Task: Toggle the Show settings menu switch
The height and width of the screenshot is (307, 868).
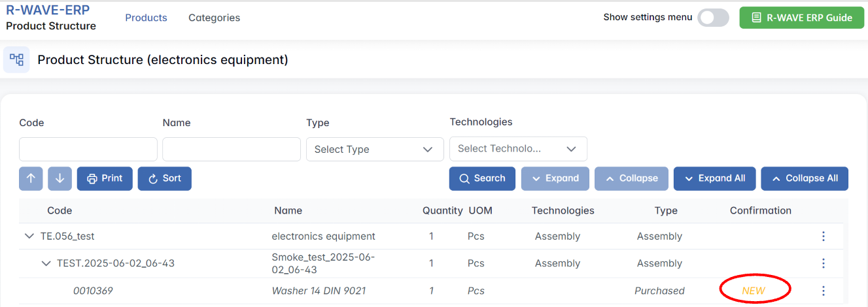Action: pyautogui.click(x=713, y=18)
